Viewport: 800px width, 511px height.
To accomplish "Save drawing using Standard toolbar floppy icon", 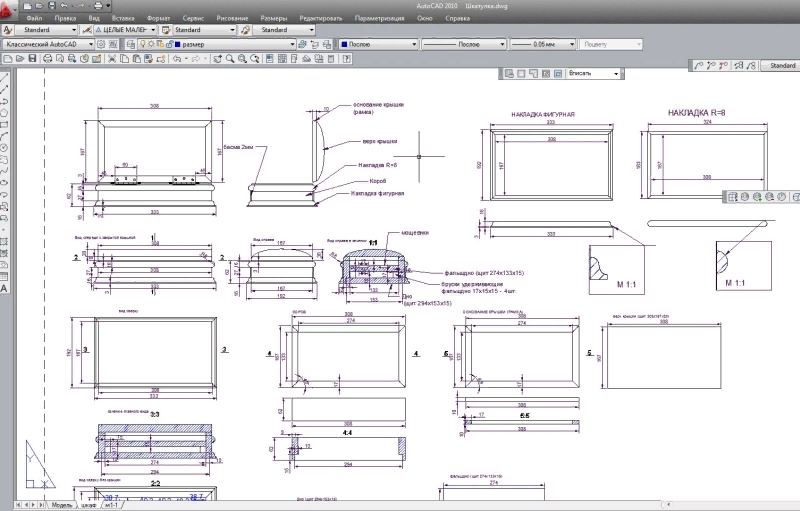I will click(32, 59).
